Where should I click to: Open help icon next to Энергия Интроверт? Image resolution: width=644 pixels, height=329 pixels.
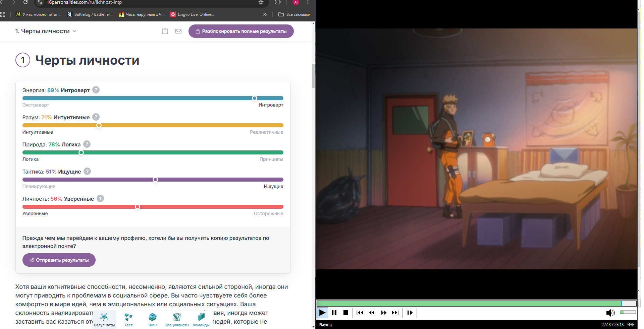(x=96, y=90)
